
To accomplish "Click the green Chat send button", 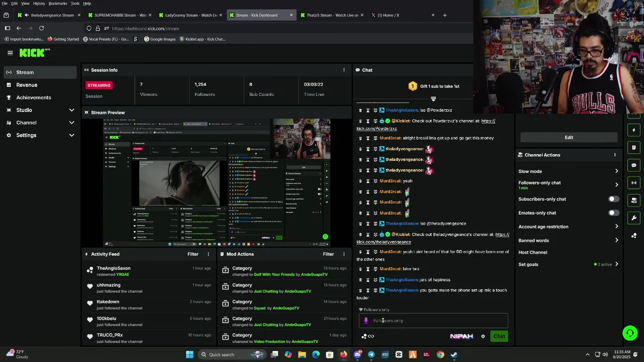I will point(499,336).
